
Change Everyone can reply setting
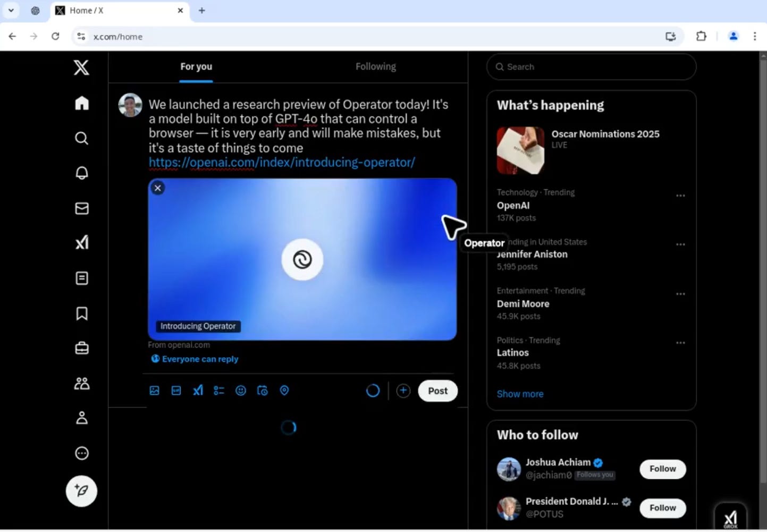[195, 359]
